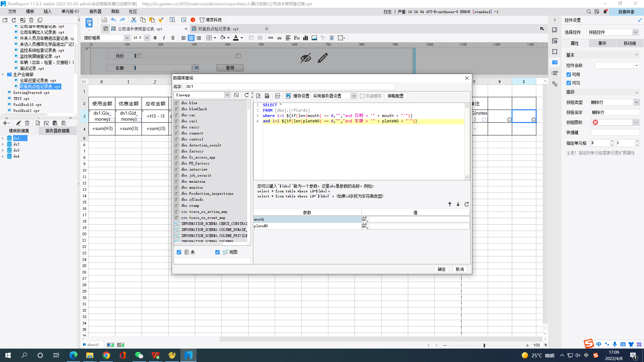Enable the 开启缓存 checkbox
This screenshot has height=362, width=644.
pyautogui.click(x=362, y=96)
